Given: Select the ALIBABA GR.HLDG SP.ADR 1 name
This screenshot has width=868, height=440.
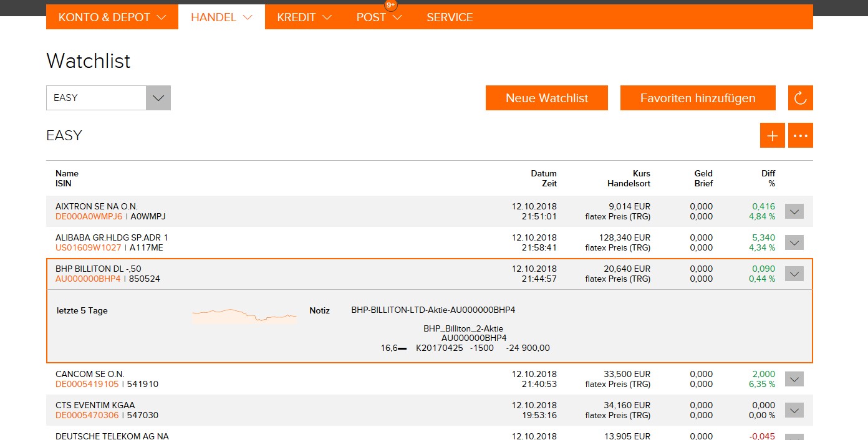Looking at the screenshot, I should [112, 237].
